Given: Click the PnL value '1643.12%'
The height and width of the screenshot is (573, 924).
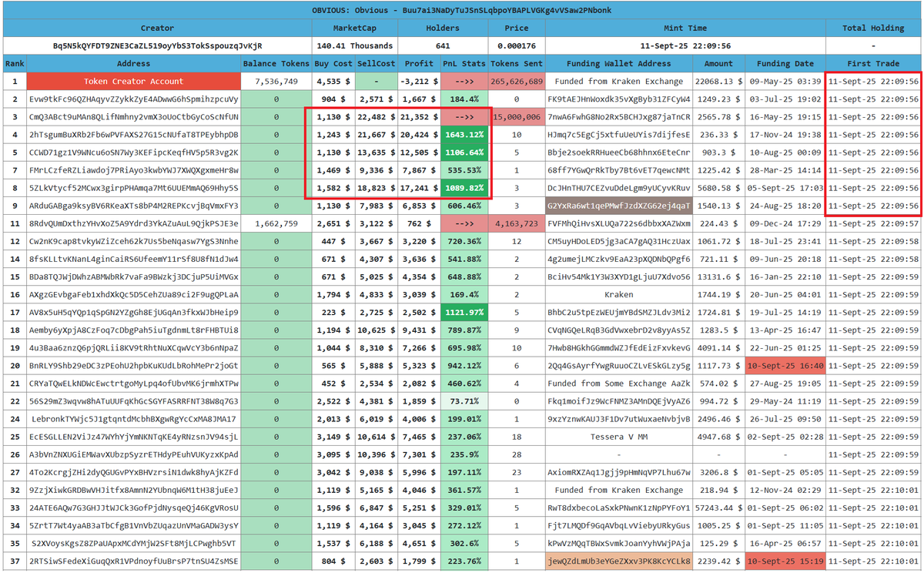Looking at the screenshot, I should (464, 135).
